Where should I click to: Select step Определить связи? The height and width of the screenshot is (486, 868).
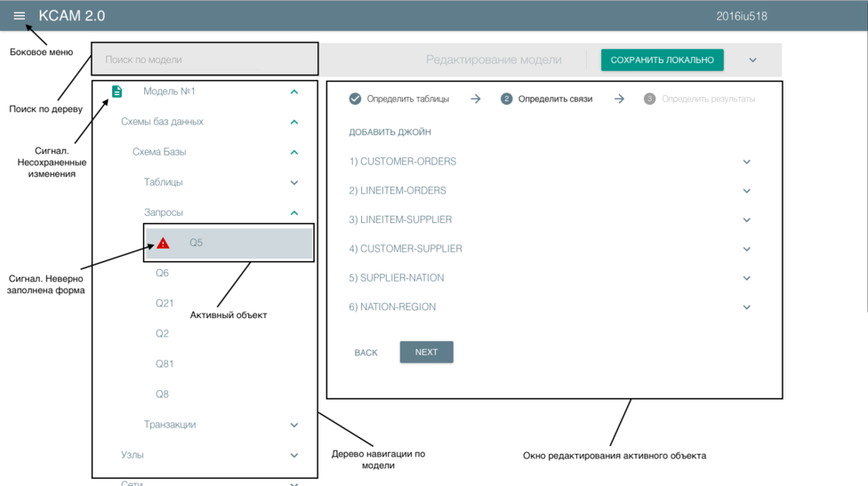tap(555, 99)
